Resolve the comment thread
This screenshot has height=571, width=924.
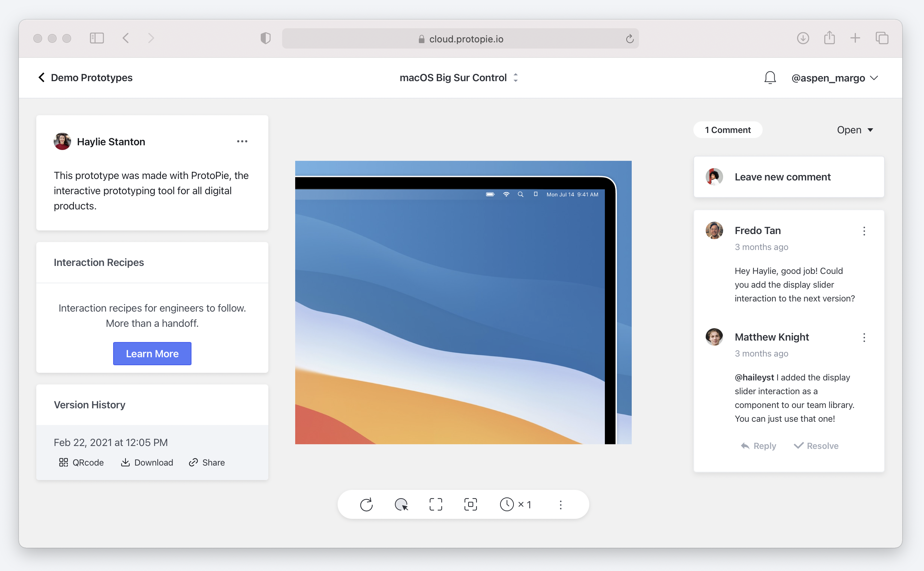click(816, 446)
